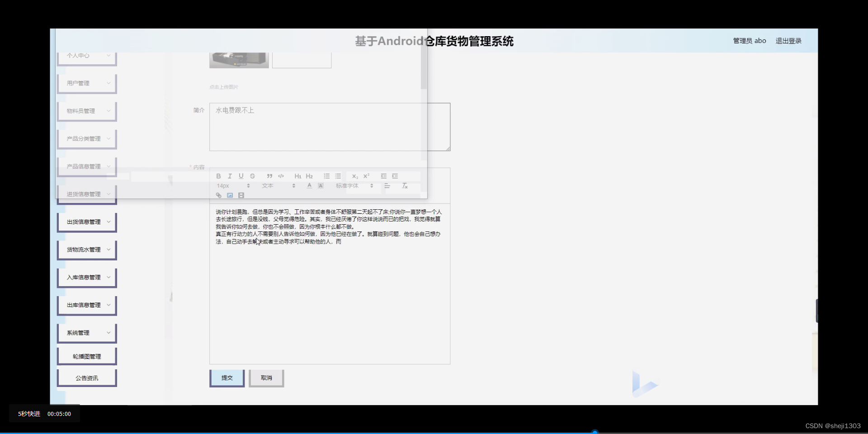Open the text color picker

[x=309, y=185]
